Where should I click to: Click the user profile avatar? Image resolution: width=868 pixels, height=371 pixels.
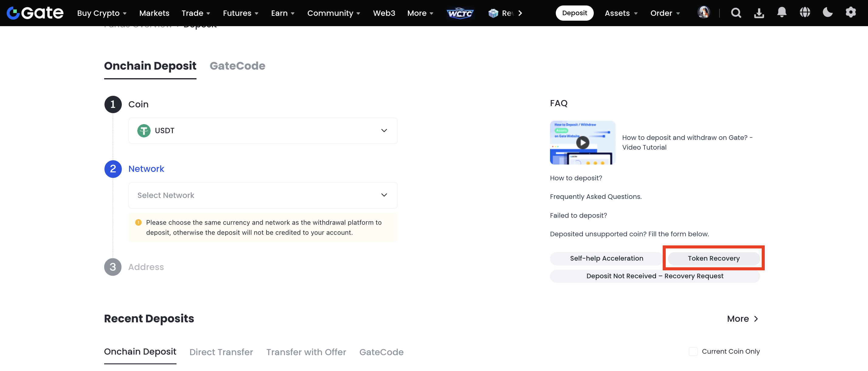click(704, 13)
